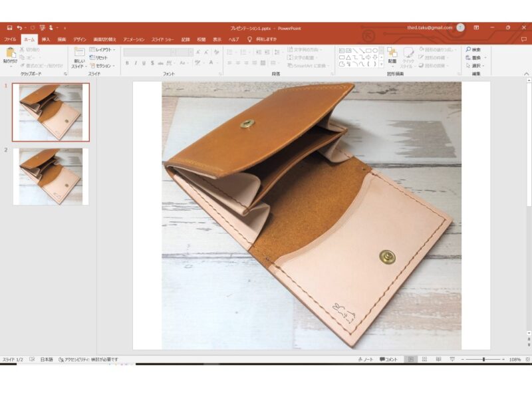Switch to the Design (デザイン) tab
532x399 pixels.
pyautogui.click(x=80, y=39)
